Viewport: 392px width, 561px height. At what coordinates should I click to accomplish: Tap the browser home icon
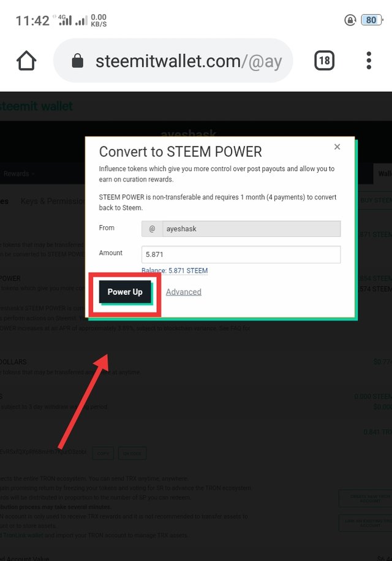(x=26, y=61)
